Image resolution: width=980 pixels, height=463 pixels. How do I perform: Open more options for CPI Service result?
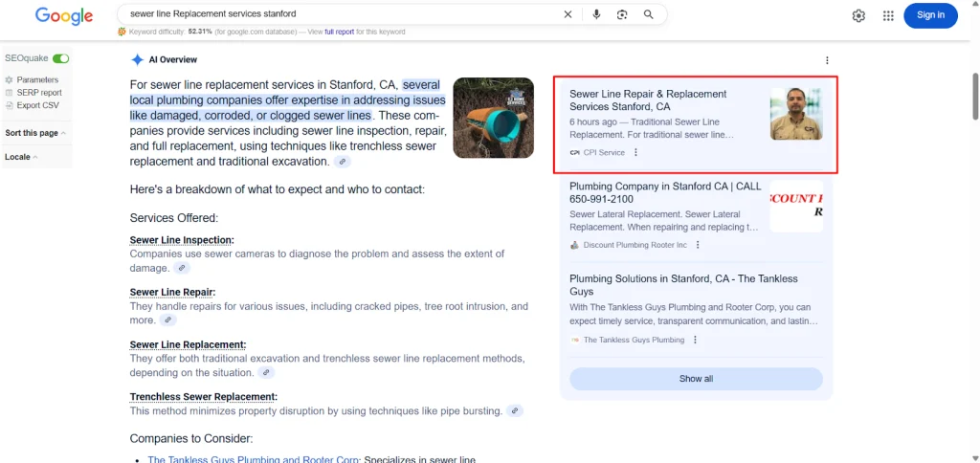point(635,152)
